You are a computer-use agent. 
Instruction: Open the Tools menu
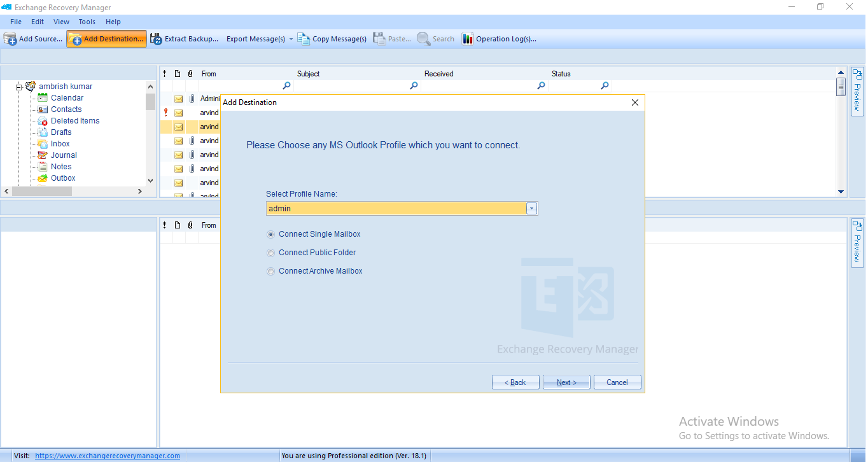tap(87, 22)
